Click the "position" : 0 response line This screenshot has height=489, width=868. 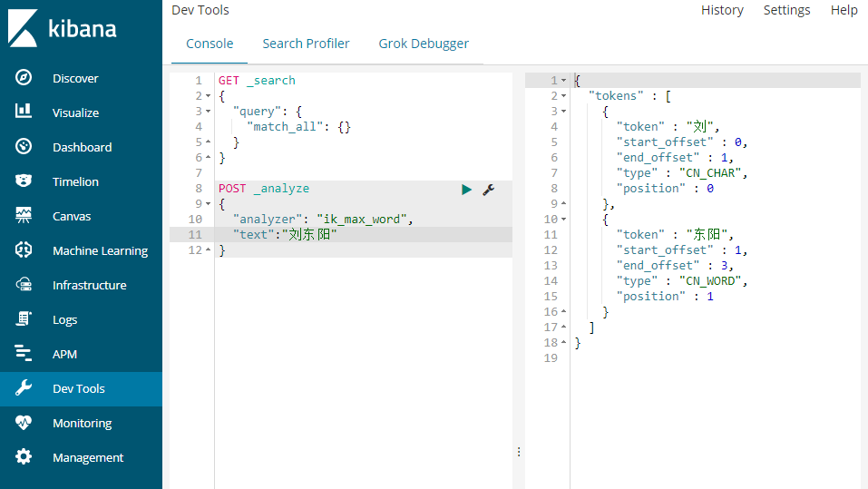coord(665,189)
